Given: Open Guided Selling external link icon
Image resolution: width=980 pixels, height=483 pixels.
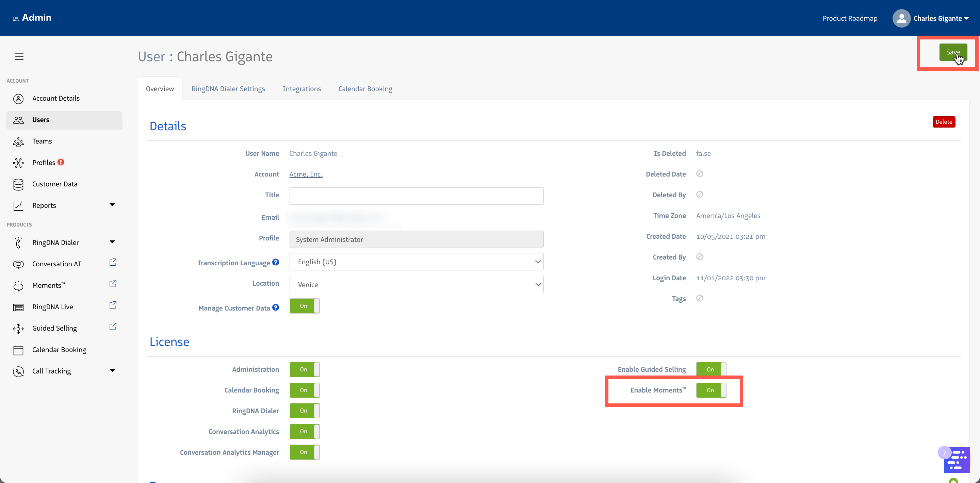Looking at the screenshot, I should coord(113,327).
